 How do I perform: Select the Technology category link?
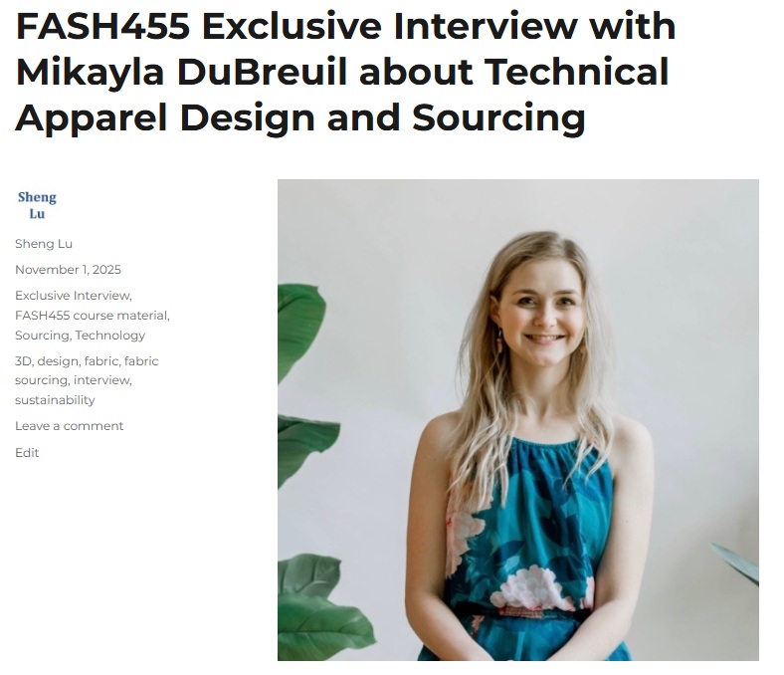[110, 336]
